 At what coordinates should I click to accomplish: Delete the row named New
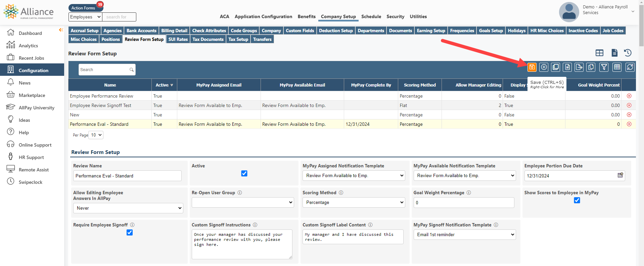629,115
